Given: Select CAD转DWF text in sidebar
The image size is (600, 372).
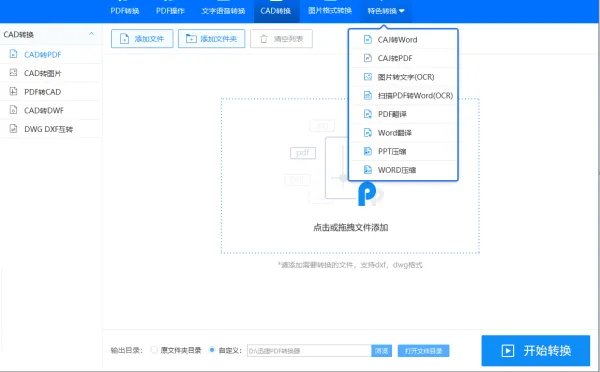Looking at the screenshot, I should click(44, 111).
